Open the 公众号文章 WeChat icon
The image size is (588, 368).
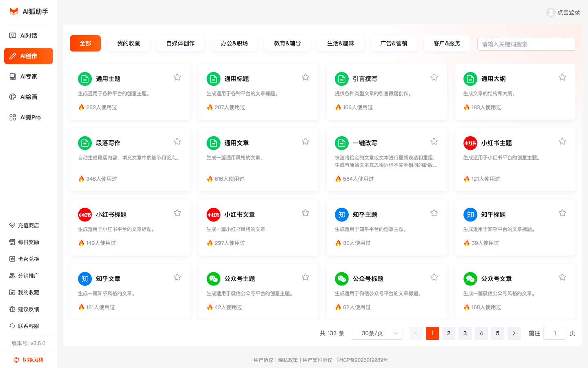tap(470, 279)
